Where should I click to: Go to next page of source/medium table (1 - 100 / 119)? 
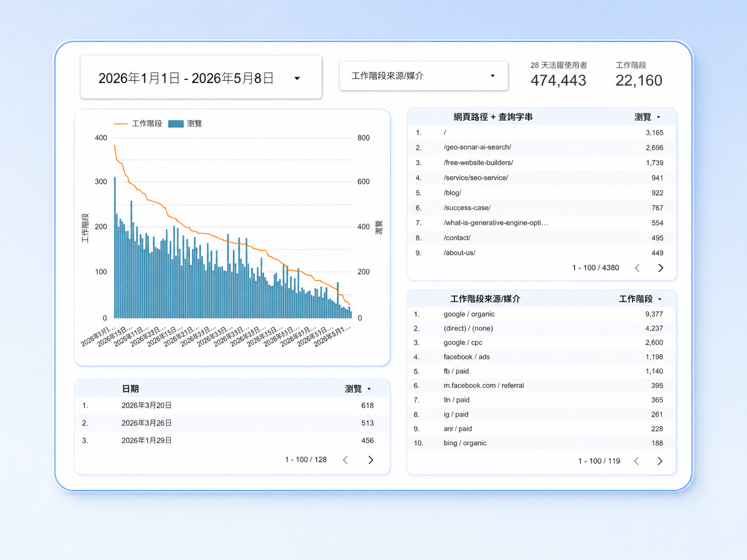click(x=660, y=461)
